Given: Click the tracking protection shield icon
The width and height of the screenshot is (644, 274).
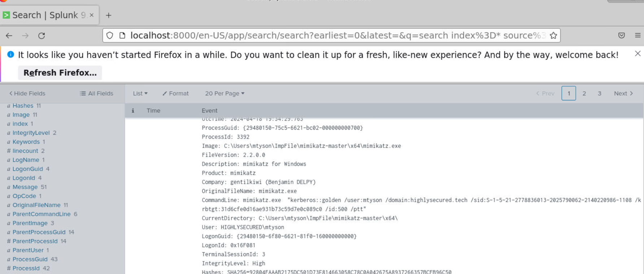Looking at the screenshot, I should pos(110,35).
